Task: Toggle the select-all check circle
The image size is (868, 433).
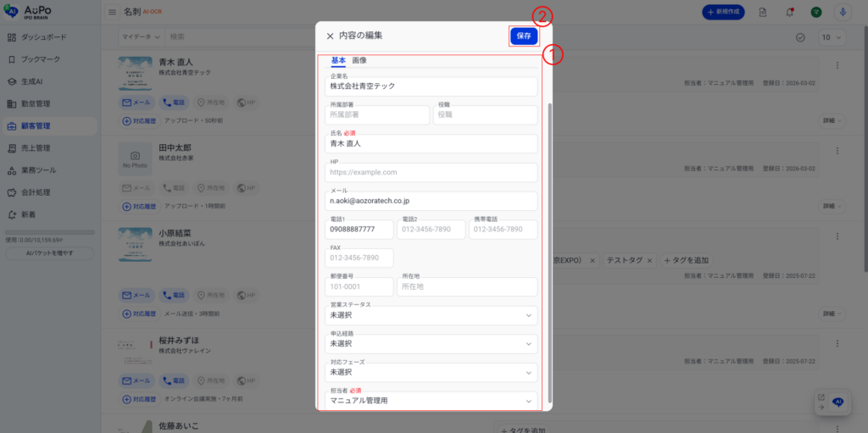Action: 800,37
